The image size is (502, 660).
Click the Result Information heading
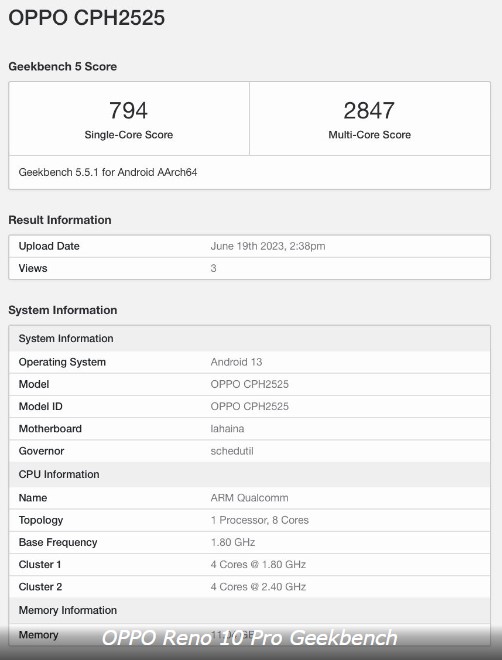click(x=60, y=220)
